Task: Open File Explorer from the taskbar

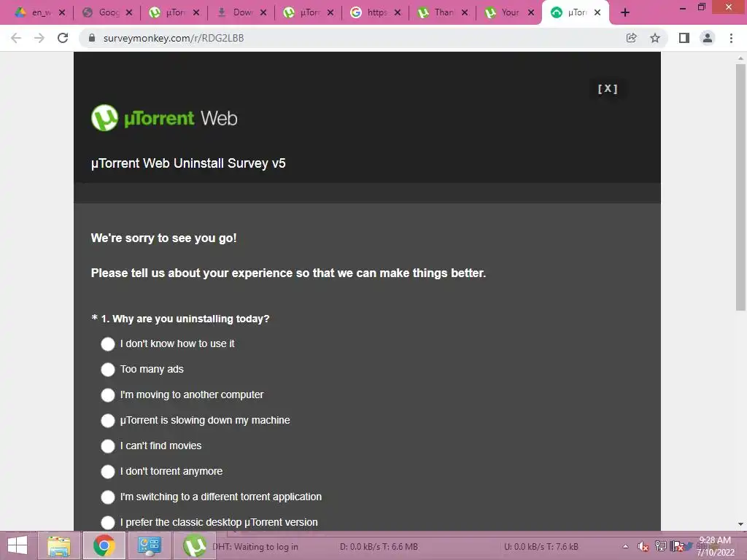Action: coord(58,545)
